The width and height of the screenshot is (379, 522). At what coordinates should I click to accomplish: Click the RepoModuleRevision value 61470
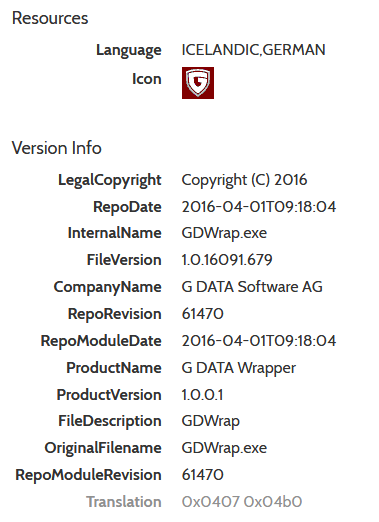tap(202, 475)
